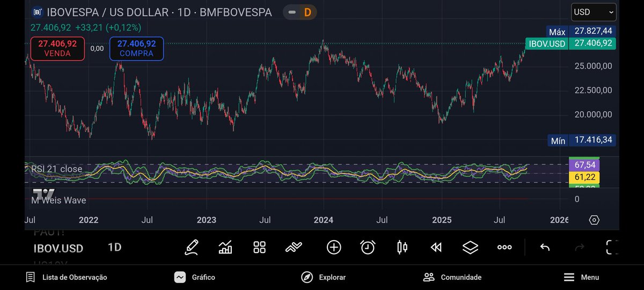Open the Comunidade tab

[452, 277]
